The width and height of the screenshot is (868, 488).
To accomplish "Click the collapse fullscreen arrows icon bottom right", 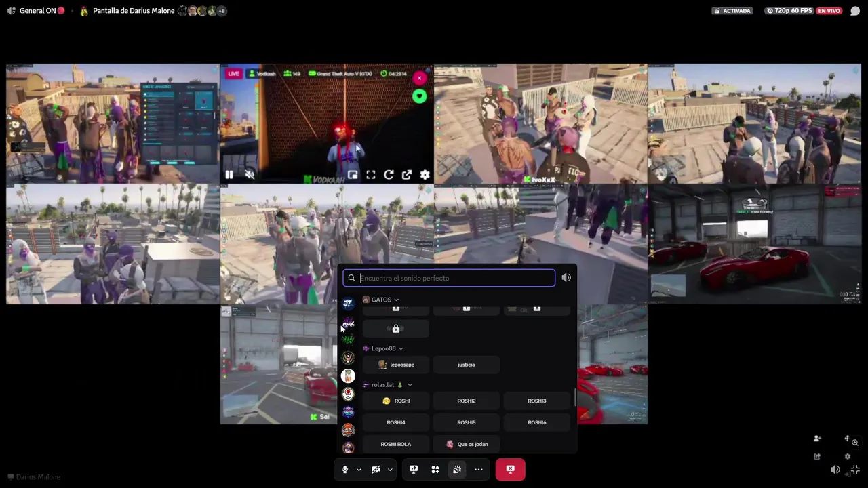I will point(855,469).
